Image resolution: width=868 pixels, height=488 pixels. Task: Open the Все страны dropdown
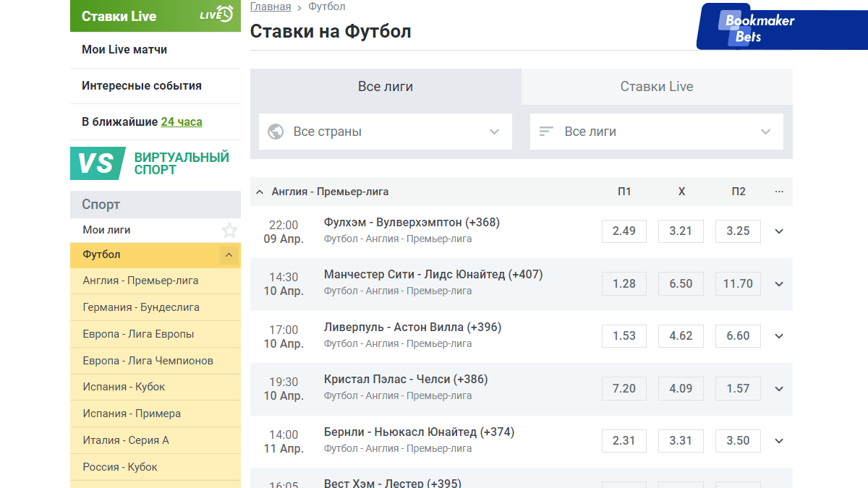coord(385,132)
